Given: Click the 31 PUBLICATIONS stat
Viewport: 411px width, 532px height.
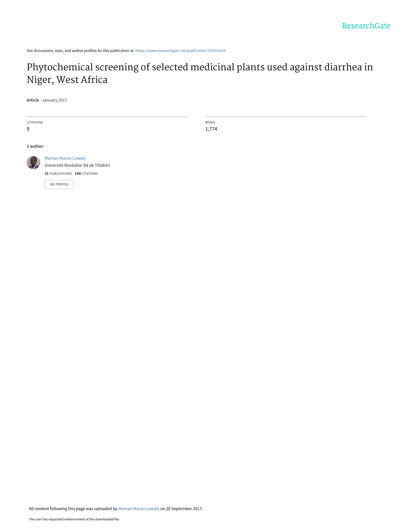Looking at the screenshot, I should 58,173.
